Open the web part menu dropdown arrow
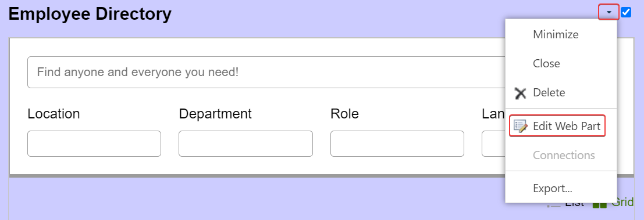This screenshot has height=220, width=644. (609, 13)
